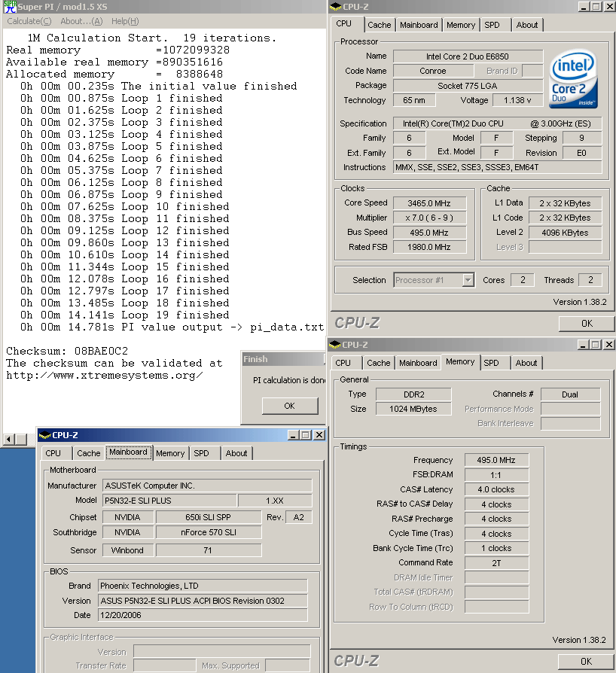This screenshot has width=616, height=673.
Task: Click the Channels # field Dual
Action: [x=570, y=394]
